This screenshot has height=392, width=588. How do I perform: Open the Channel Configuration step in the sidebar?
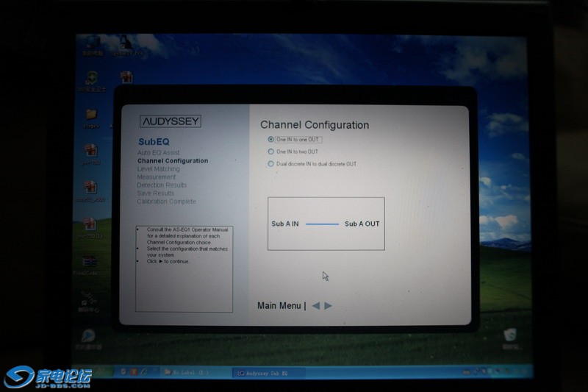[x=173, y=160]
